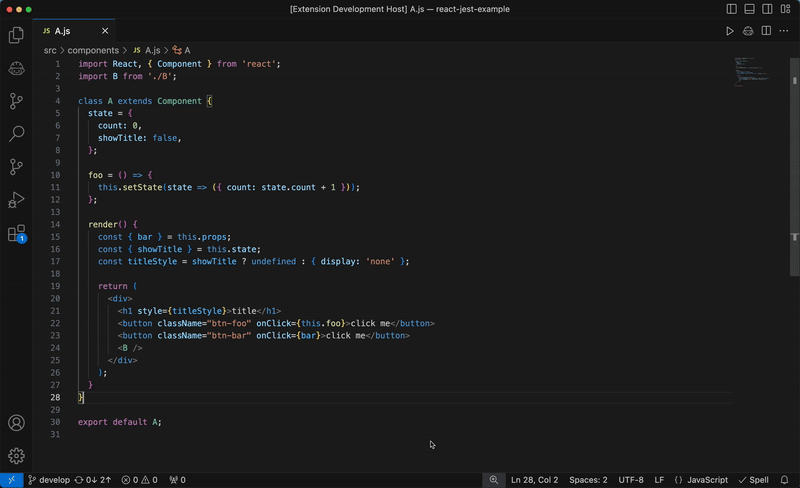Screen dimensions: 800x488
Task: Click 'export default A;' line
Action: 120,422
